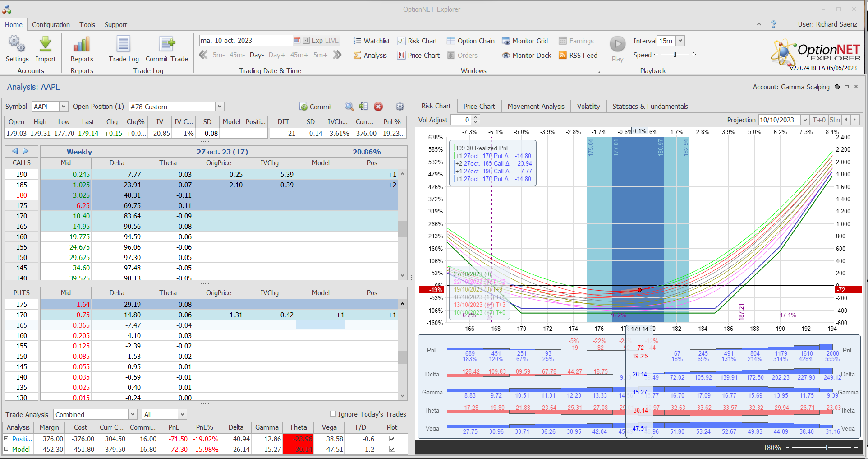Open the Monitor Grid window
The height and width of the screenshot is (459, 868).
(525, 41)
